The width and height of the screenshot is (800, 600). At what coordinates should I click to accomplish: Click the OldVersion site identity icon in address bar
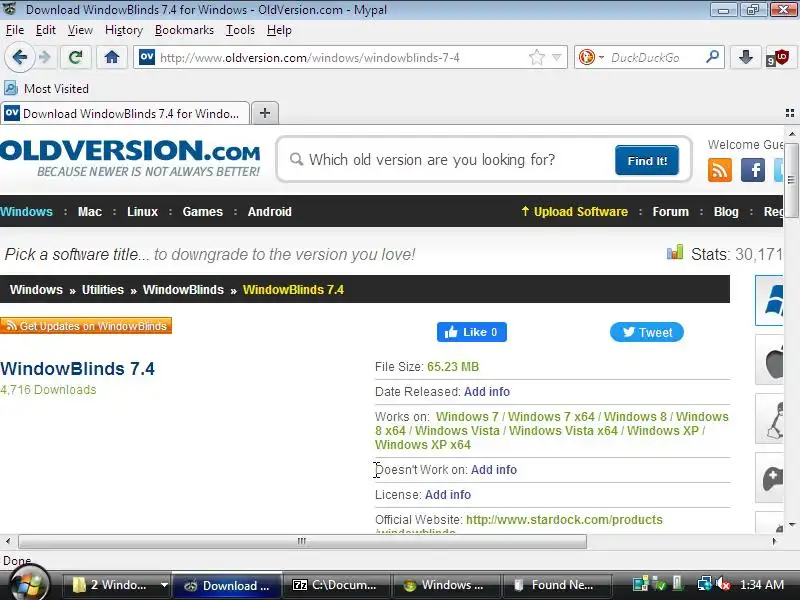[x=147, y=57]
